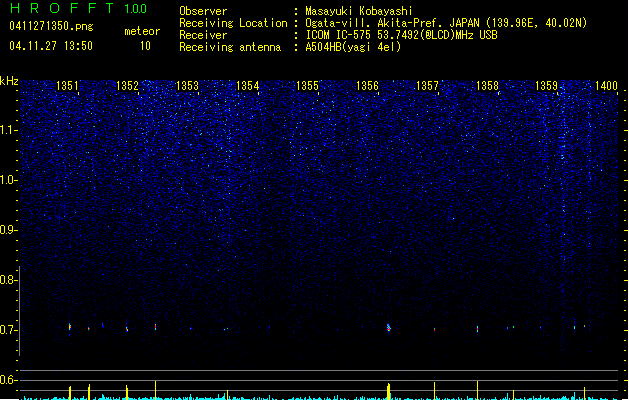Click the tall yellow power spike under 1356
This screenshot has width=629, height=400.
click(x=388, y=392)
